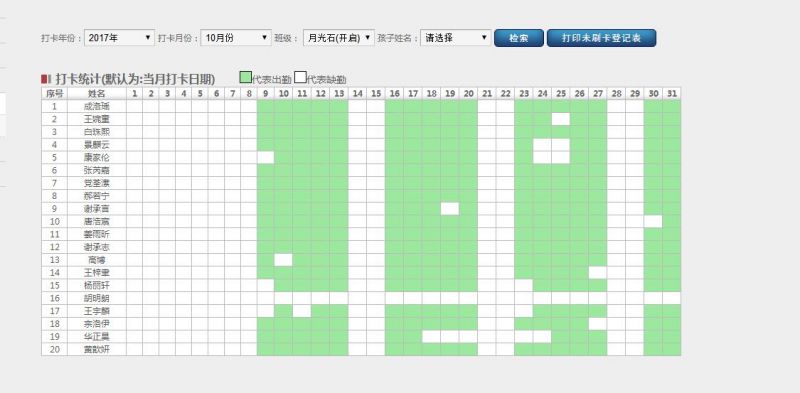Click the 打印未刷卡登记表 button
Image resolution: width=800 pixels, height=393 pixels.
602,38
